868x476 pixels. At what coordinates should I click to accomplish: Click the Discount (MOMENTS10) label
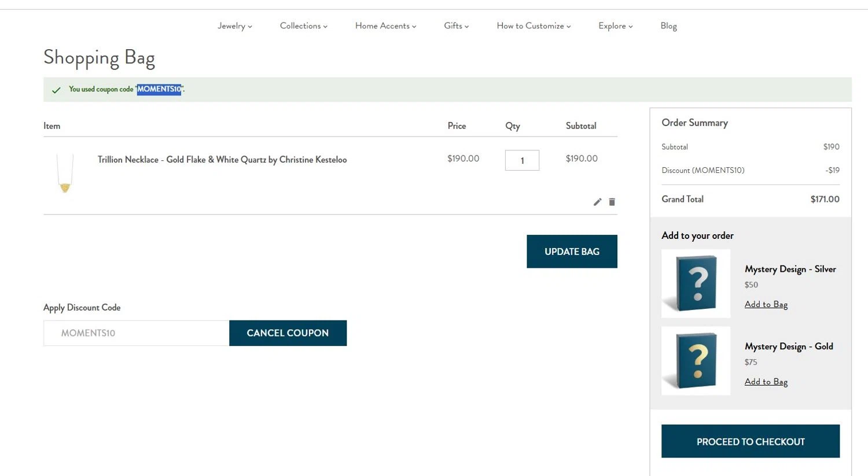pyautogui.click(x=703, y=170)
